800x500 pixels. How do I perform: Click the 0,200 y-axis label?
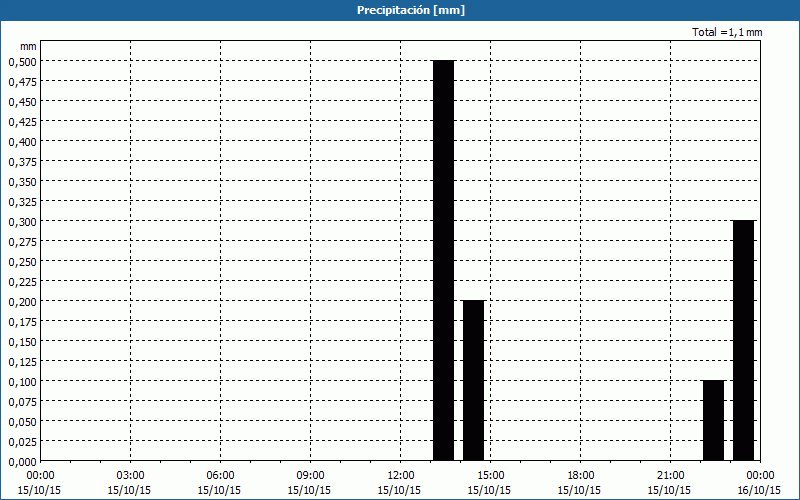point(22,302)
